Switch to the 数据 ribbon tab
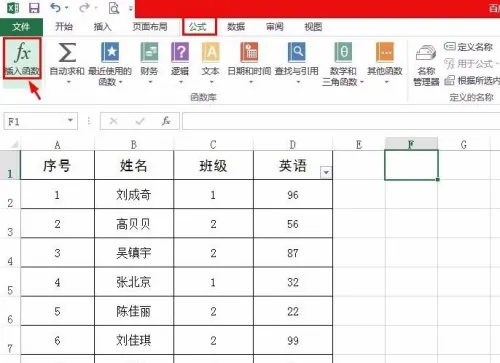500x363 pixels. (x=236, y=27)
